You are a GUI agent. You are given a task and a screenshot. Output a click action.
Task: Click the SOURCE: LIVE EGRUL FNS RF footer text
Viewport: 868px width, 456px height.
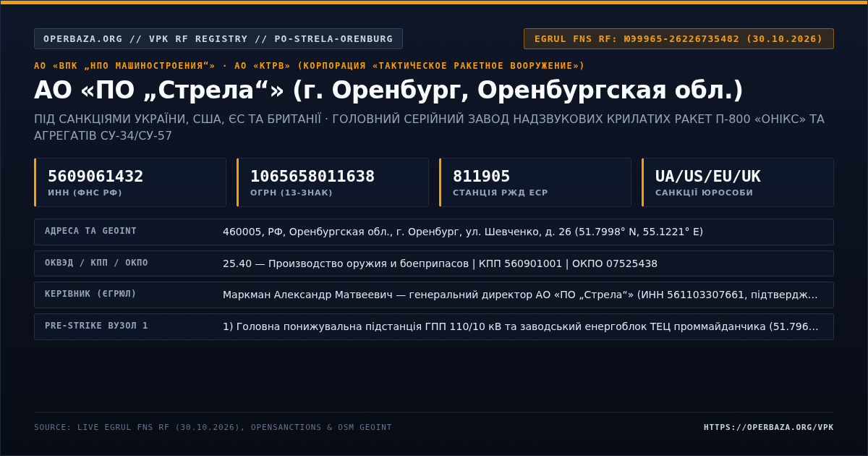click(213, 427)
